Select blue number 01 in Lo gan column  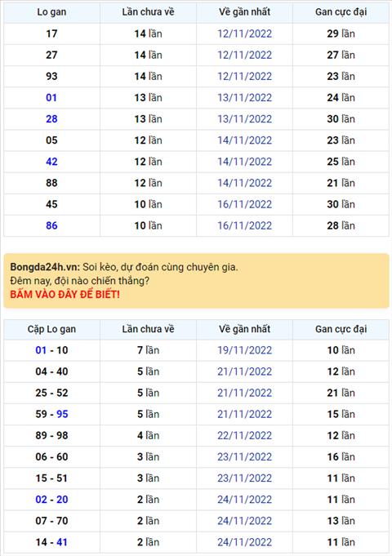[51, 97]
